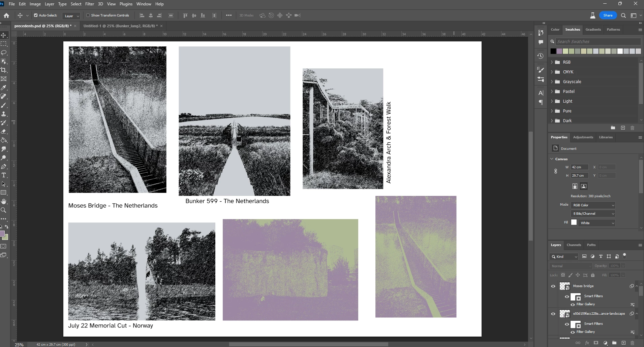644x347 pixels.
Task: Open the 8 Bits/Channel dropdown
Action: point(593,214)
